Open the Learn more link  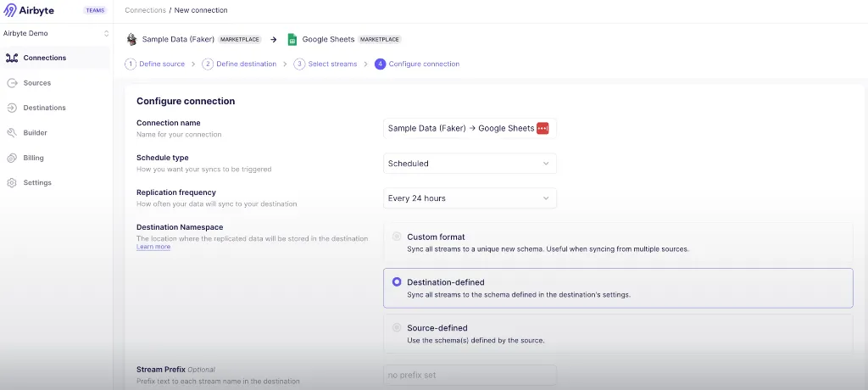pos(153,247)
